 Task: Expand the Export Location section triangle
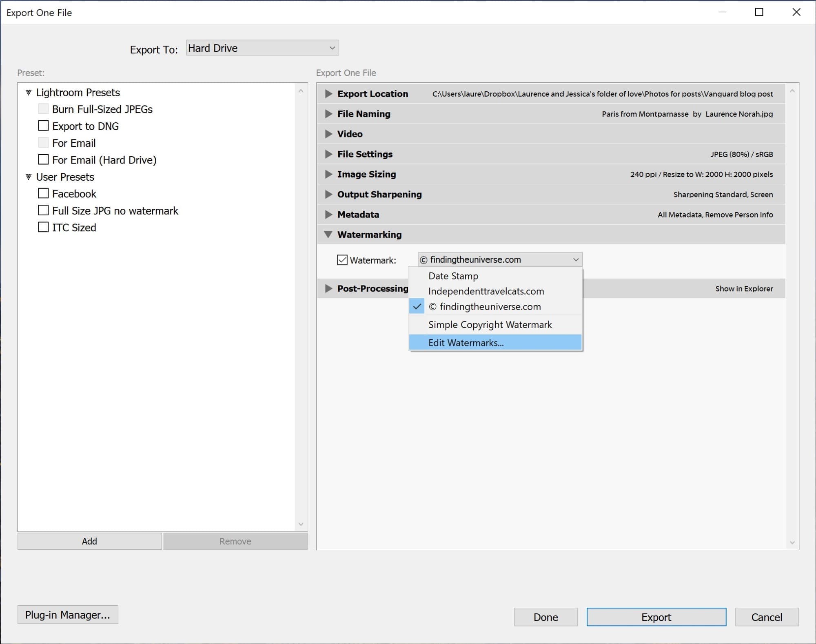328,94
